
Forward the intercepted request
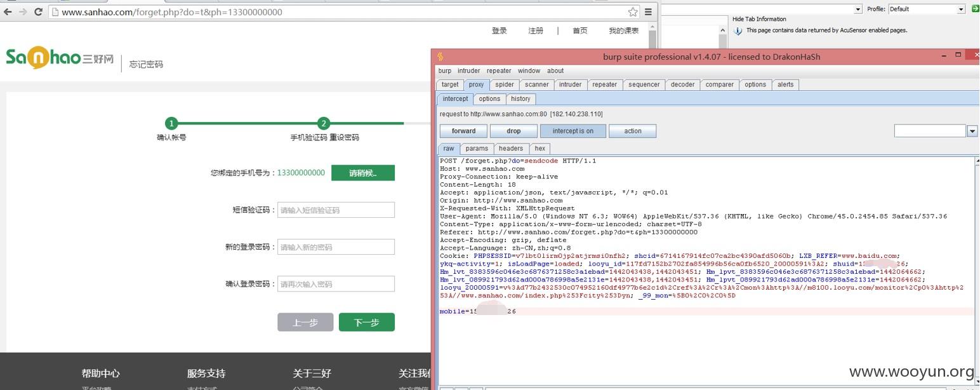click(x=463, y=131)
